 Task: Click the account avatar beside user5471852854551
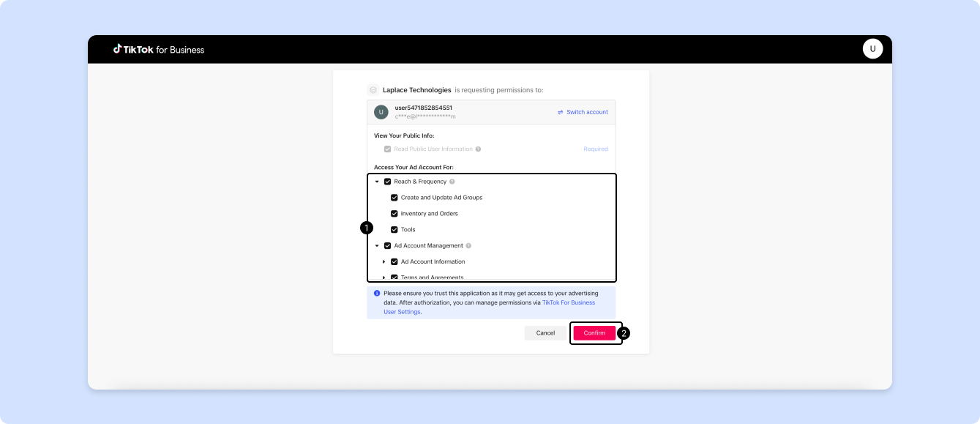[381, 112]
